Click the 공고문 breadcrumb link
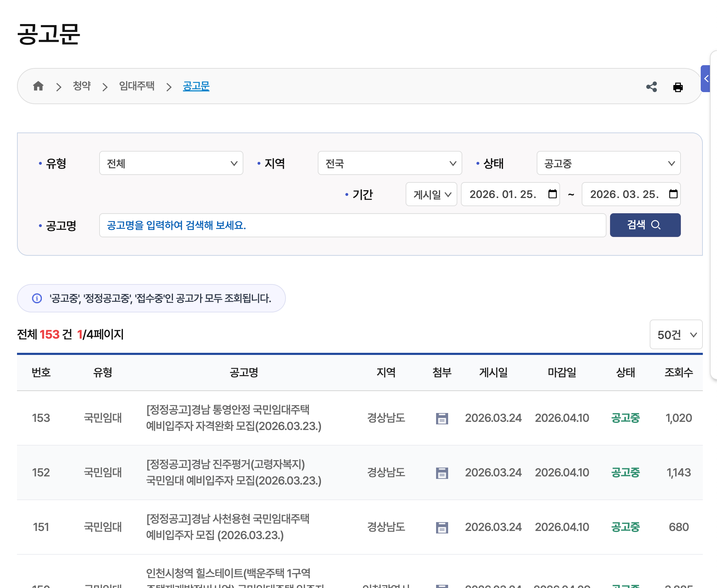This screenshot has height=588, width=717. 196,86
